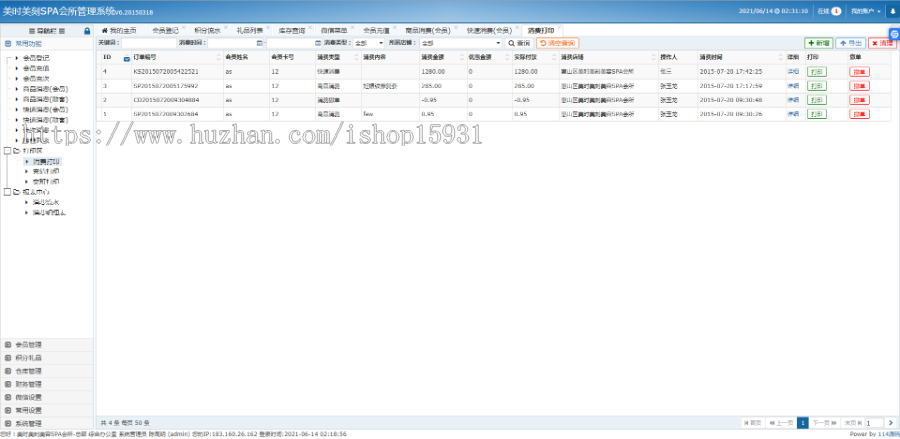
Task: Sort by 消费类型 column arrows
Action: pyautogui.click(x=356, y=57)
